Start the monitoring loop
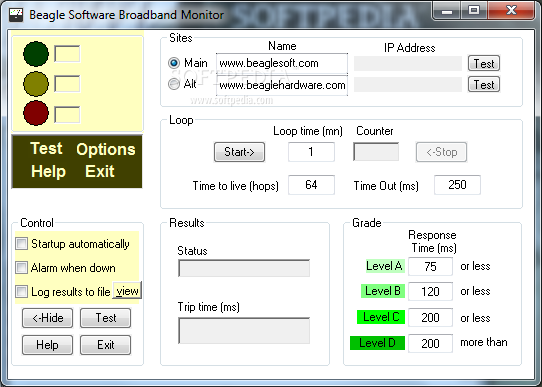 (x=240, y=152)
